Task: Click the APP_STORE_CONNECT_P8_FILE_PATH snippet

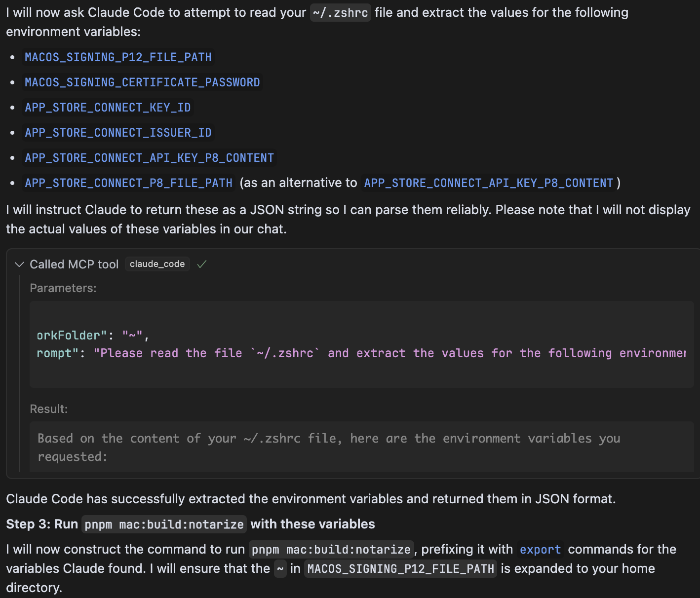Action: pyautogui.click(x=129, y=183)
